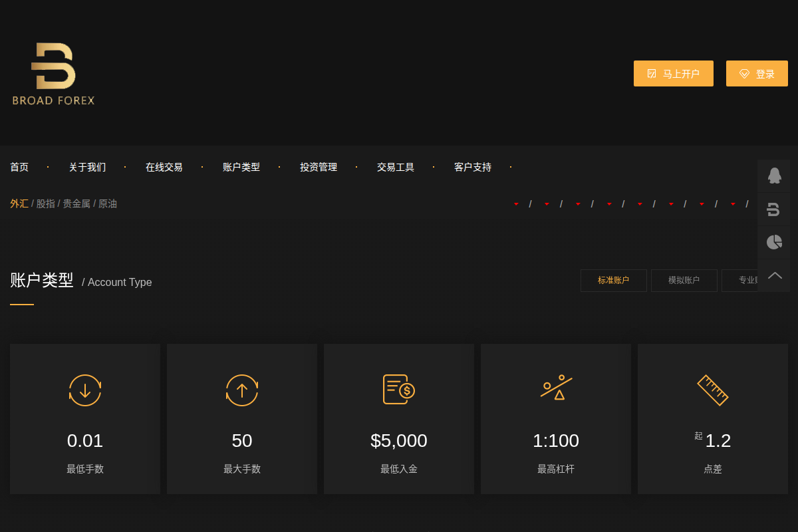Screen dimensions: 798x532
Task: Click the 0.01 minimum lots value
Action: pyautogui.click(x=85, y=440)
